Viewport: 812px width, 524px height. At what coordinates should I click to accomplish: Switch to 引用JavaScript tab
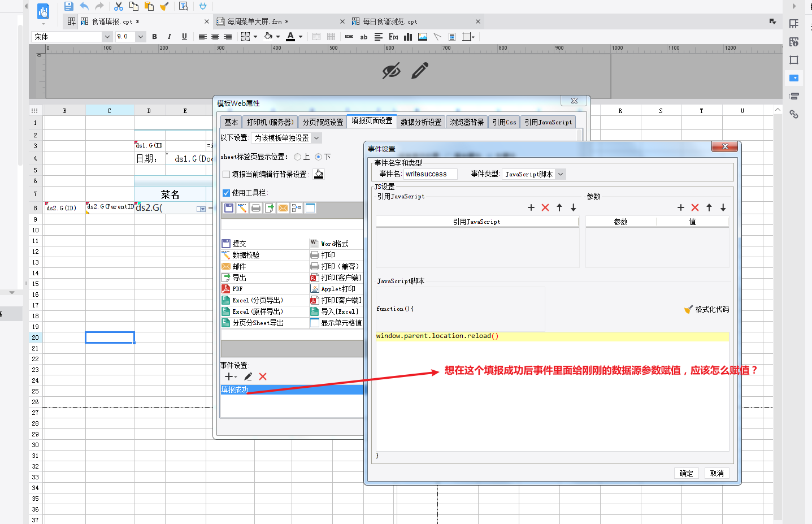548,122
